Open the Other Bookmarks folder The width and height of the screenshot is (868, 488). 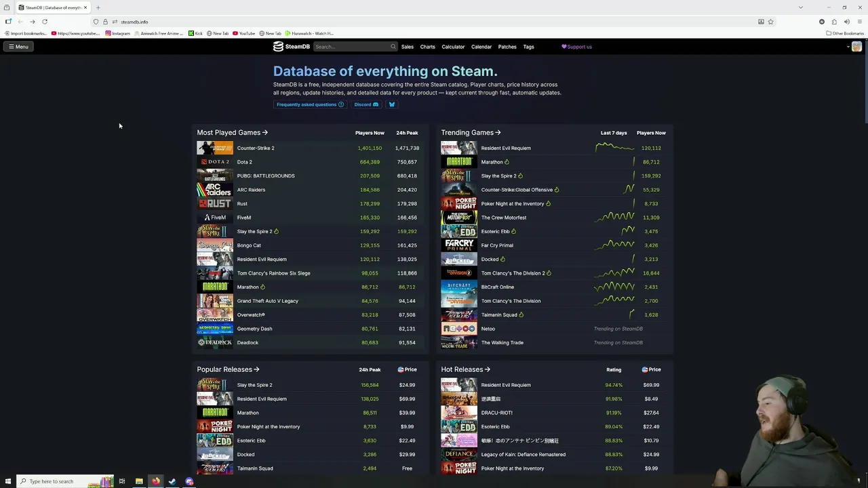(845, 33)
